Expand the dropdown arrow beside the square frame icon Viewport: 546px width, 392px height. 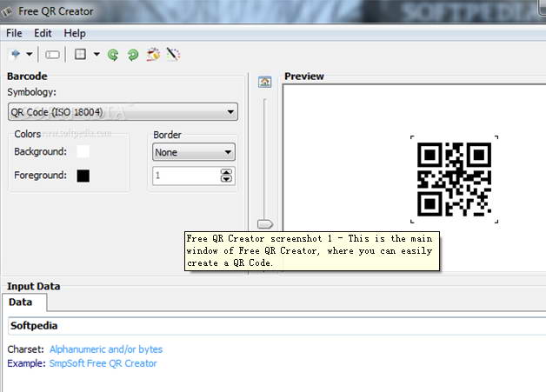click(x=97, y=54)
